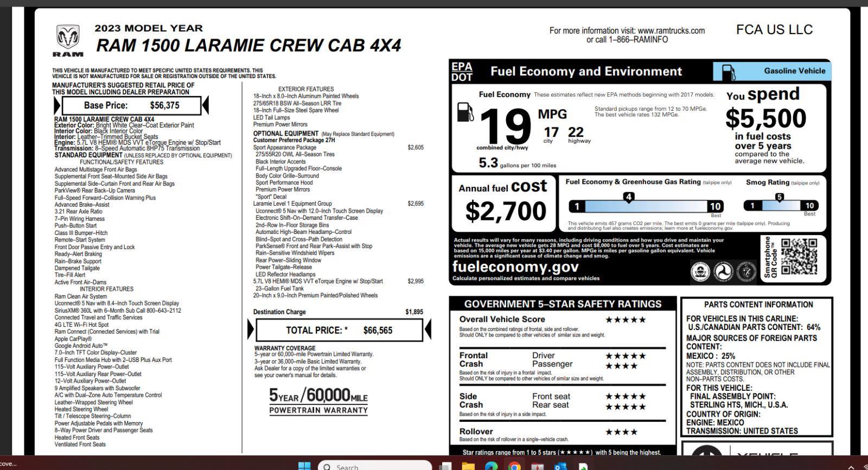
Task: Click the MEXICO : 25% line
Action: [x=711, y=356]
